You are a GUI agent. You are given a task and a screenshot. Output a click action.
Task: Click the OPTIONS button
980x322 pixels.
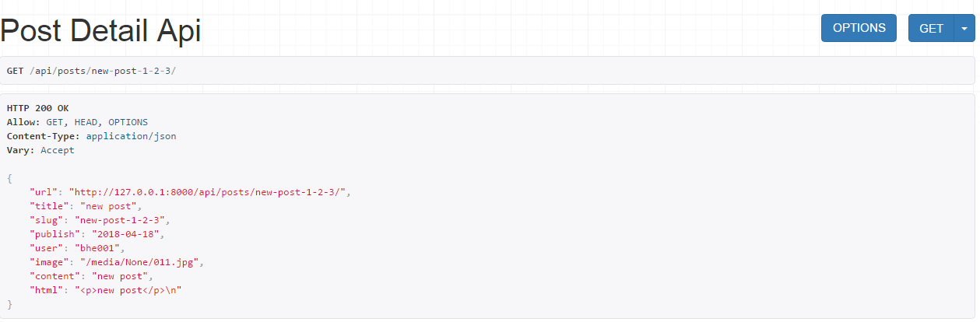click(859, 28)
